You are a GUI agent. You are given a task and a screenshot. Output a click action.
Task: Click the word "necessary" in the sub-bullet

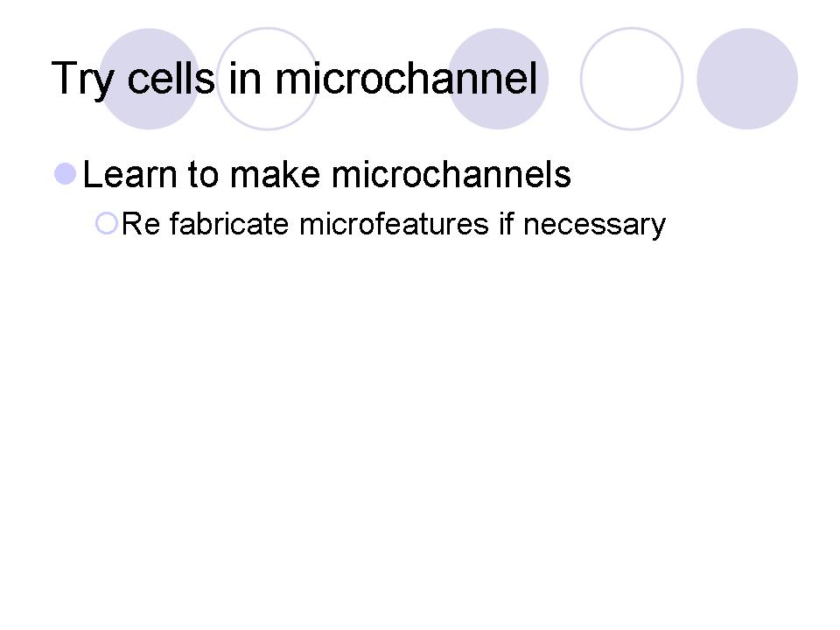click(599, 227)
